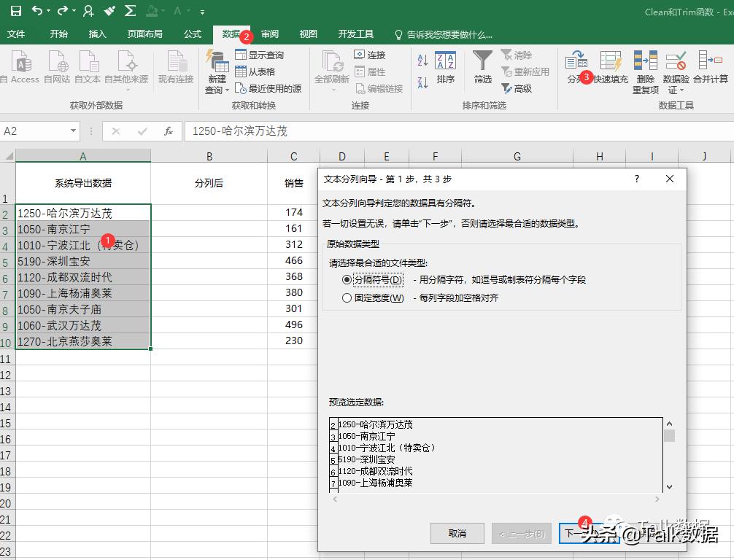The height and width of the screenshot is (560, 734).
Task: Select the 固定宽度 fixed width radio button
Action: click(347, 296)
